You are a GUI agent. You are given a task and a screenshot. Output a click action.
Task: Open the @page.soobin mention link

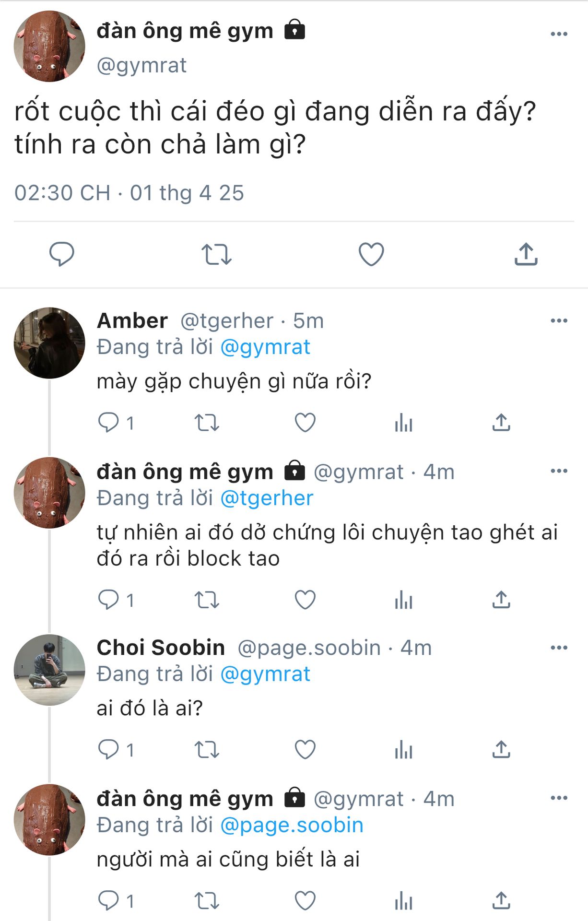click(292, 825)
